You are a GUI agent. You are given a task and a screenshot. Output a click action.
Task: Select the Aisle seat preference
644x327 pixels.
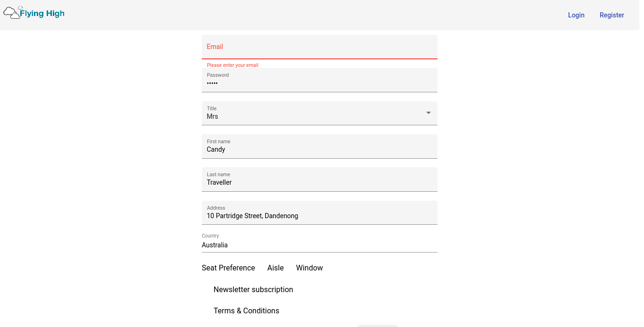click(x=275, y=268)
